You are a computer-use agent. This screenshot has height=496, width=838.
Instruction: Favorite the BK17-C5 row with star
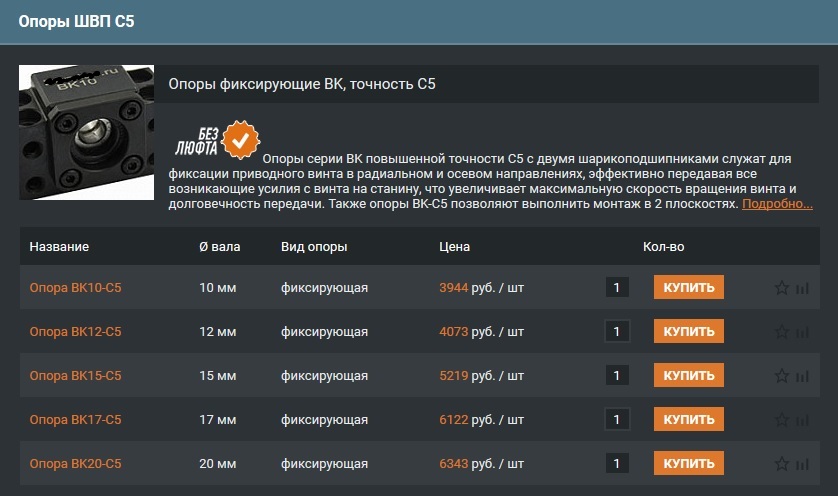(x=782, y=420)
